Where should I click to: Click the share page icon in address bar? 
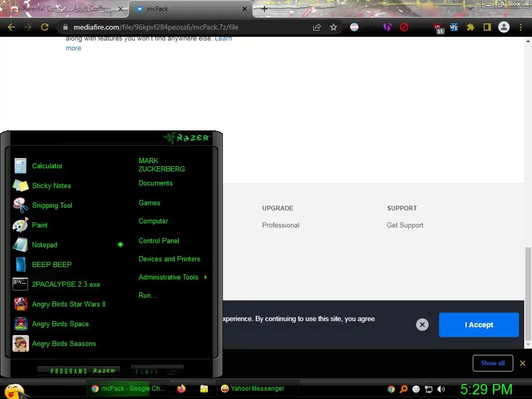point(317,27)
